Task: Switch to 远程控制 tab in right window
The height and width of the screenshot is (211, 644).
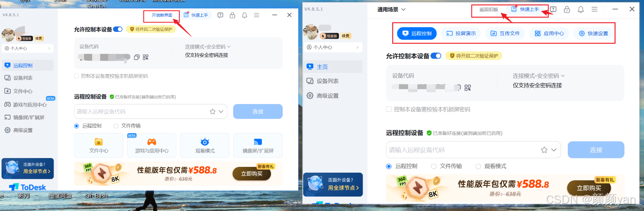Action: coord(417,33)
